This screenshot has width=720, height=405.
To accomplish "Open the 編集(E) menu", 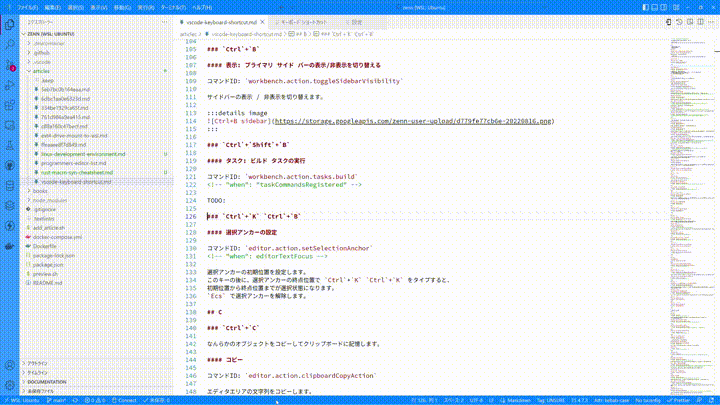I will (52, 7).
